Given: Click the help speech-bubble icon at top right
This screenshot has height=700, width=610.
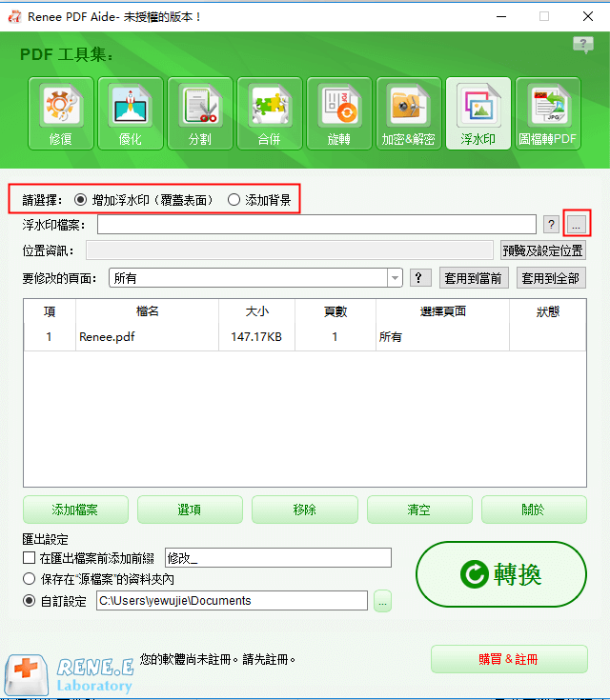Looking at the screenshot, I should tap(583, 45).
